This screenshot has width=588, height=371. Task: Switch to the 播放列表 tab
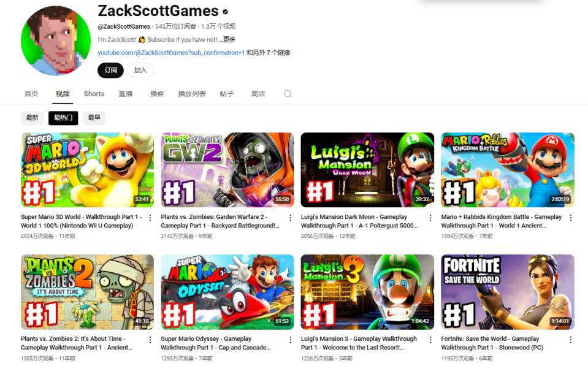tap(191, 94)
